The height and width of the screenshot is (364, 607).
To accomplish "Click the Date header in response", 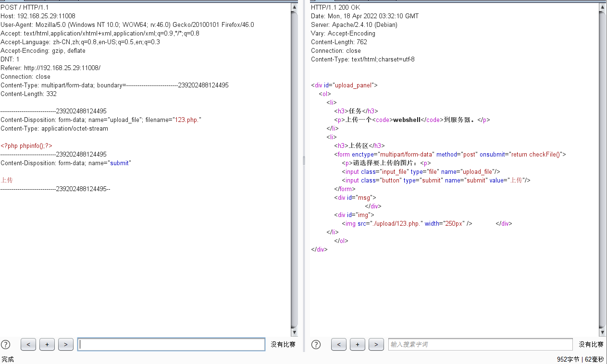I will point(365,16).
